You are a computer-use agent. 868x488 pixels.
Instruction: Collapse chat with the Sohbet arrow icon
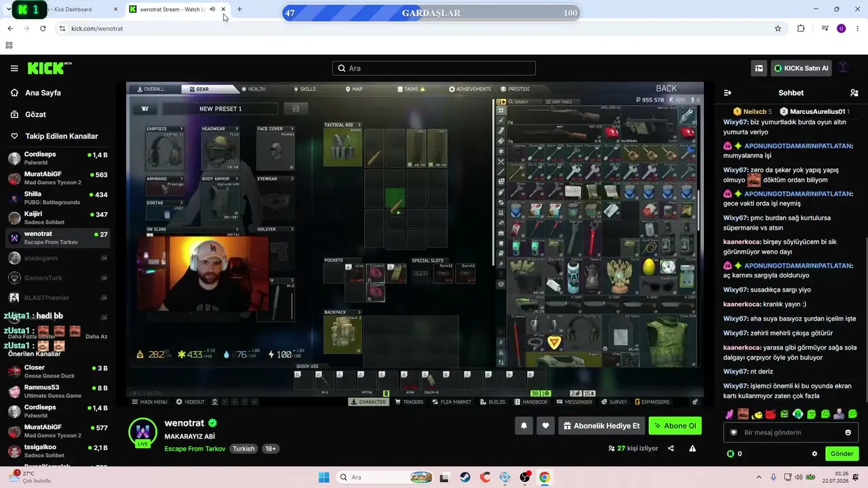pos(728,93)
